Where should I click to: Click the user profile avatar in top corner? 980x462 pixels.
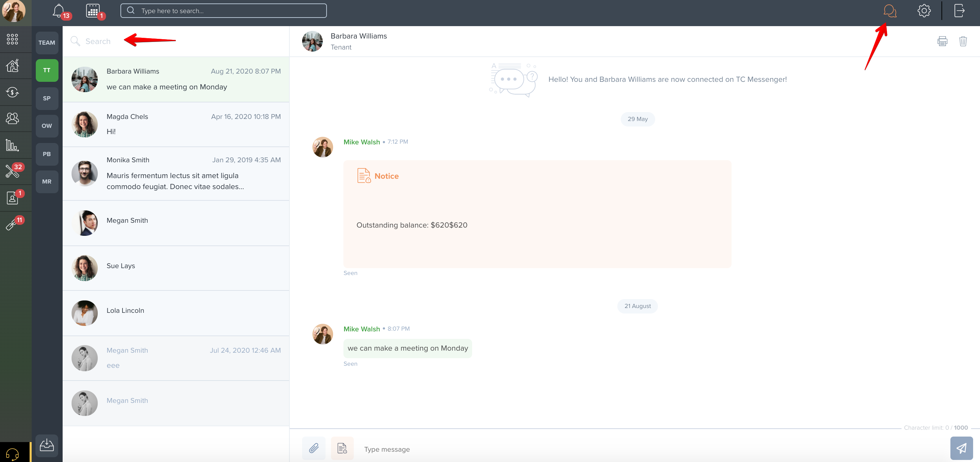(x=14, y=11)
